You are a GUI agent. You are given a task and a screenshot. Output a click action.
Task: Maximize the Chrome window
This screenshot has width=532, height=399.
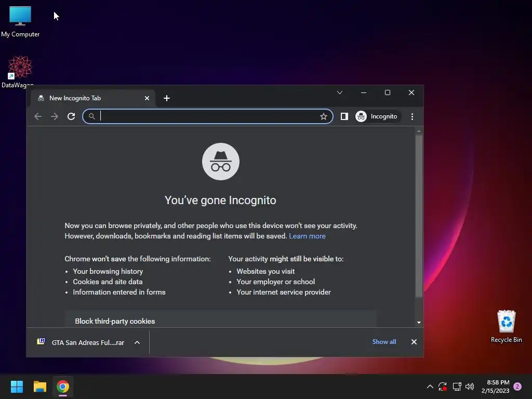388,92
